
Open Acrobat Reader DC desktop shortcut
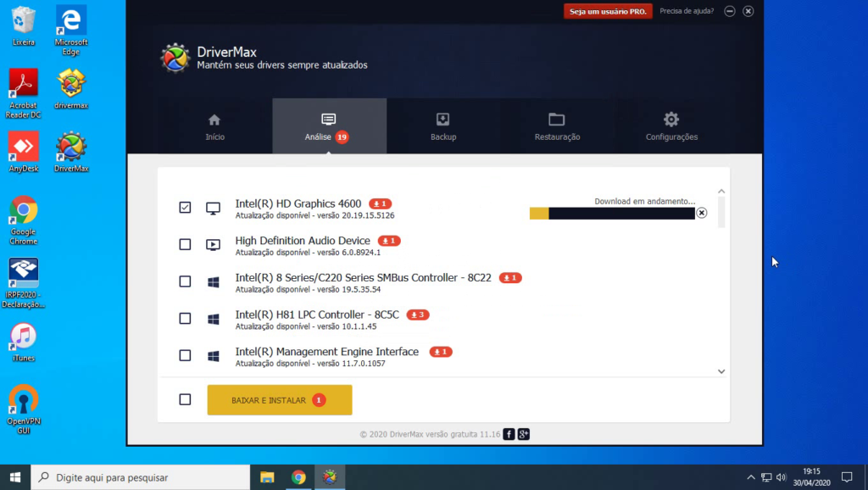[23, 93]
